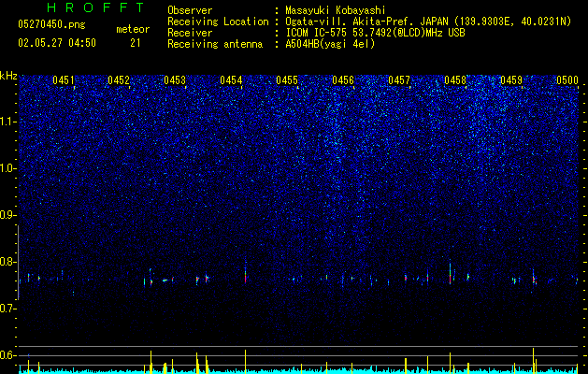The image size is (588, 374).
Task: Click the 1.1 kHz axis label
Action: coord(8,122)
